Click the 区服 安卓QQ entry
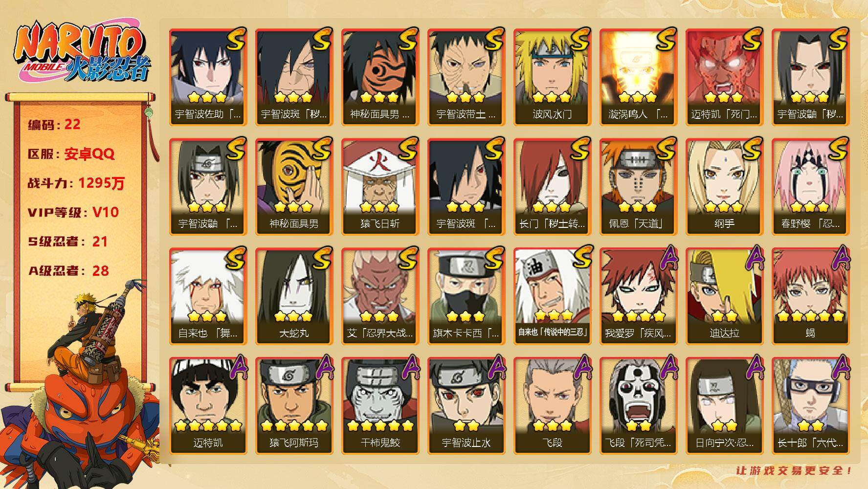Screen dimensions: 868x489 pyautogui.click(x=71, y=154)
